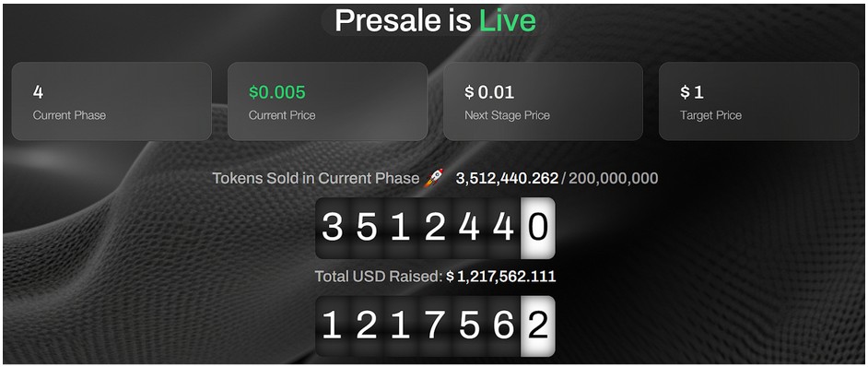The height and width of the screenshot is (367, 868).
Task: Click the white 0 digit on tokens counter
Action: 538,227
